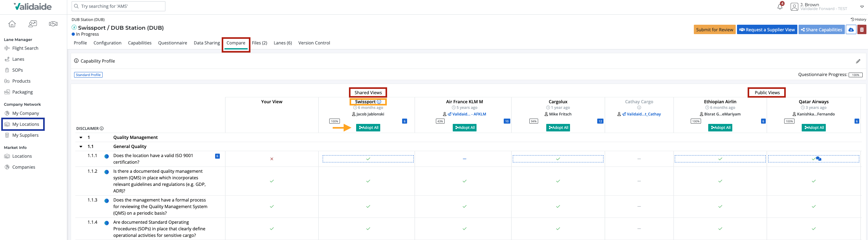Click the pencil edit icon for Capability Profile
The width and height of the screenshot is (868, 240).
point(858,61)
